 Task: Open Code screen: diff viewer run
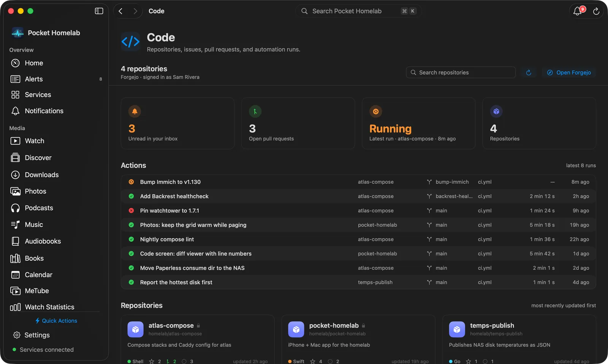358,254
